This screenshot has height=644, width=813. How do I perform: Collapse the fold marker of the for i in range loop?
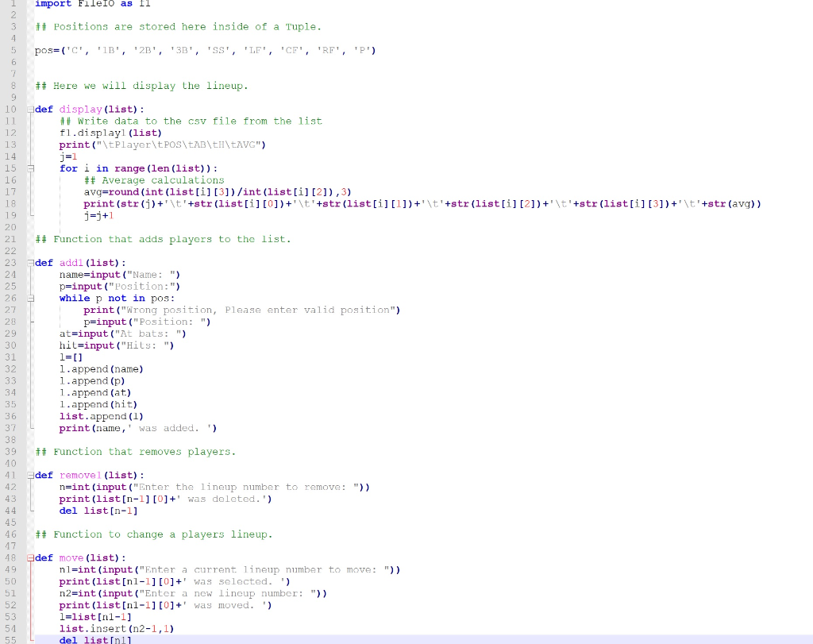click(x=31, y=168)
